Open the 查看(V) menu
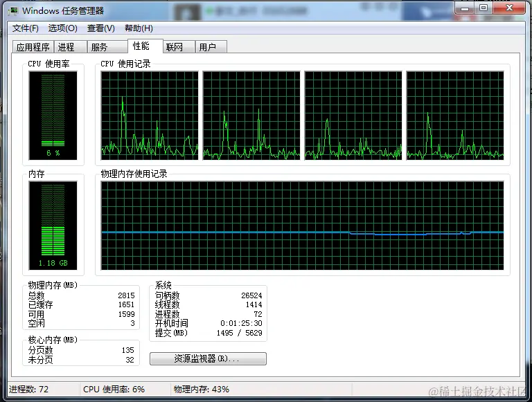This screenshot has width=532, height=402. coord(100,28)
